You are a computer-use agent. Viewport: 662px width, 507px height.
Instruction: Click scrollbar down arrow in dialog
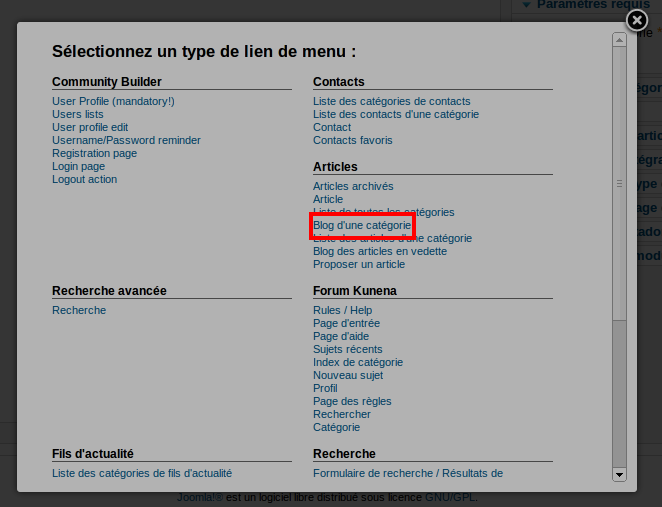click(x=619, y=474)
